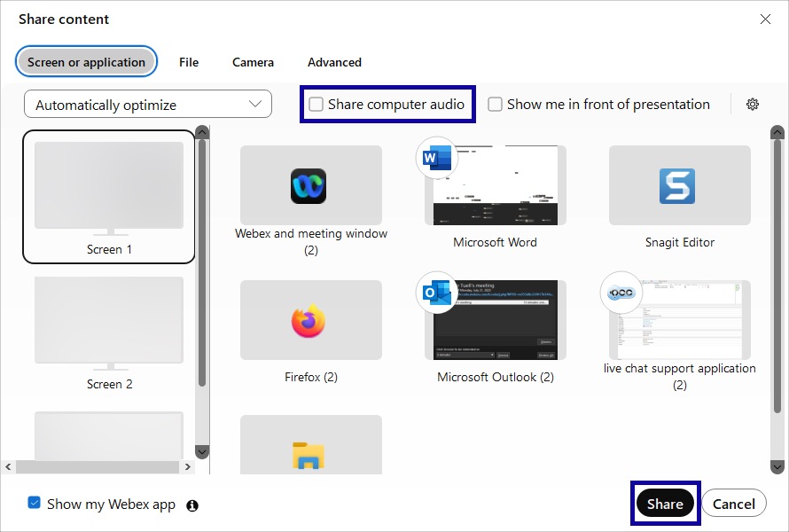Choose the Snagit Editor application icon
Viewport: 789px width, 532px height.
click(x=677, y=185)
